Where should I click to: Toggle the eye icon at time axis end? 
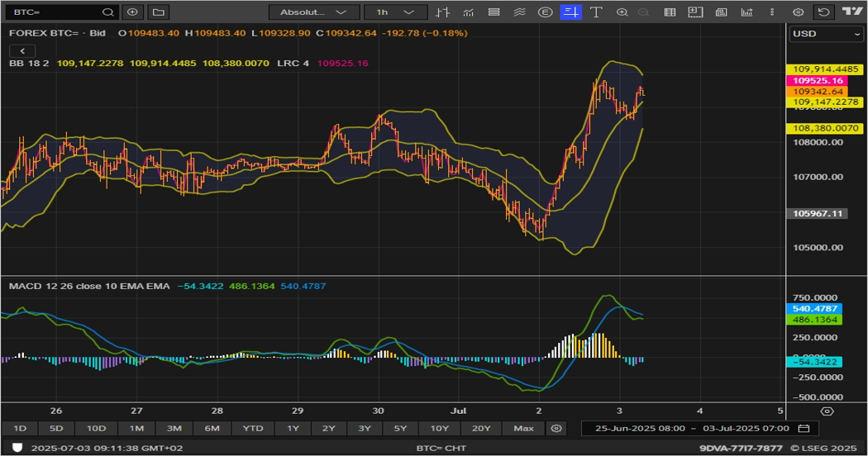point(827,411)
